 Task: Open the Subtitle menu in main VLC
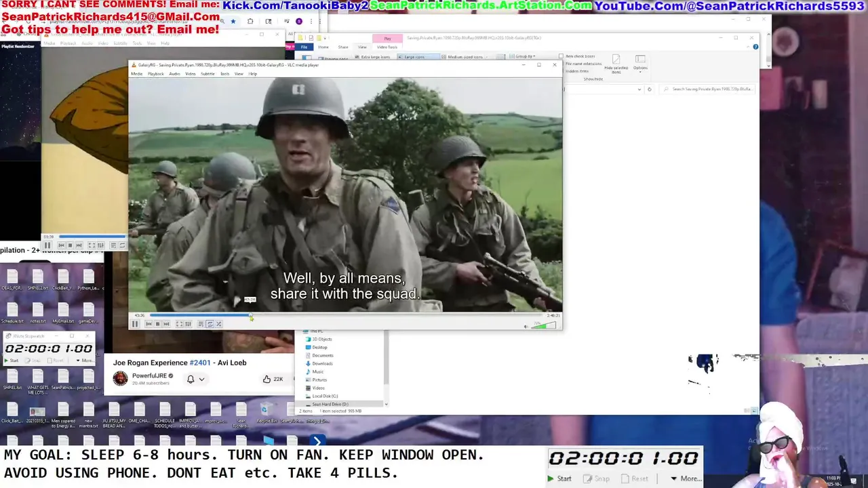208,73
